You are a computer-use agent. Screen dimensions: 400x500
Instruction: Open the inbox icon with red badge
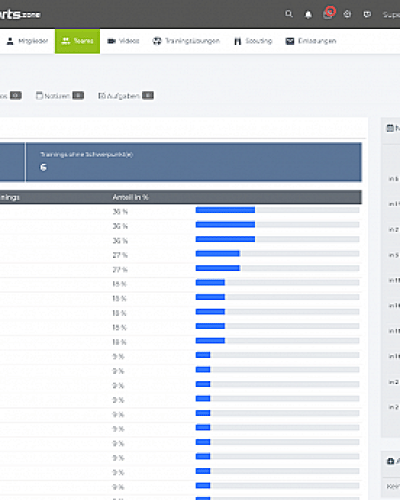pyautogui.click(x=328, y=14)
